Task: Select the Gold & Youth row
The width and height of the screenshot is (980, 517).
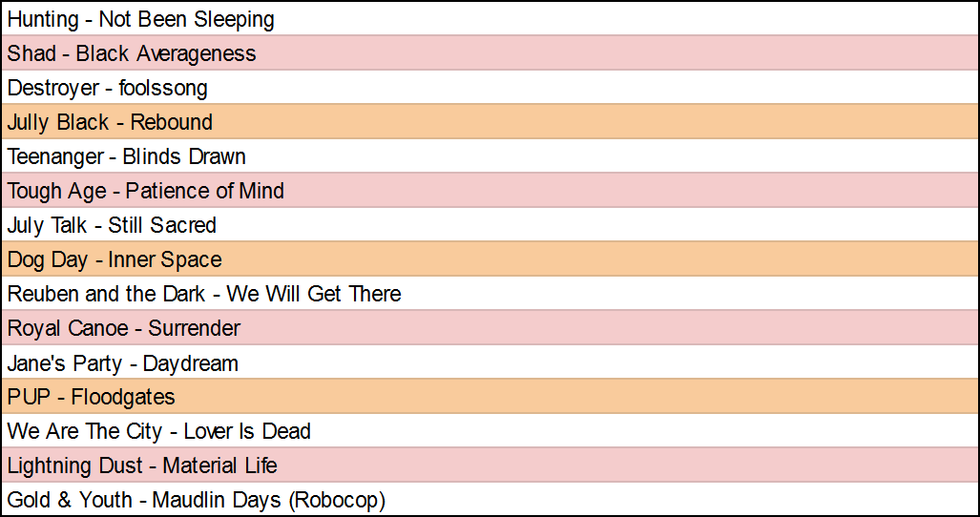Action: (x=197, y=500)
